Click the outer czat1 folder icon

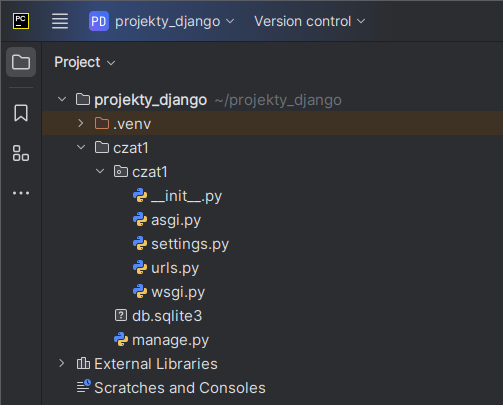102,147
